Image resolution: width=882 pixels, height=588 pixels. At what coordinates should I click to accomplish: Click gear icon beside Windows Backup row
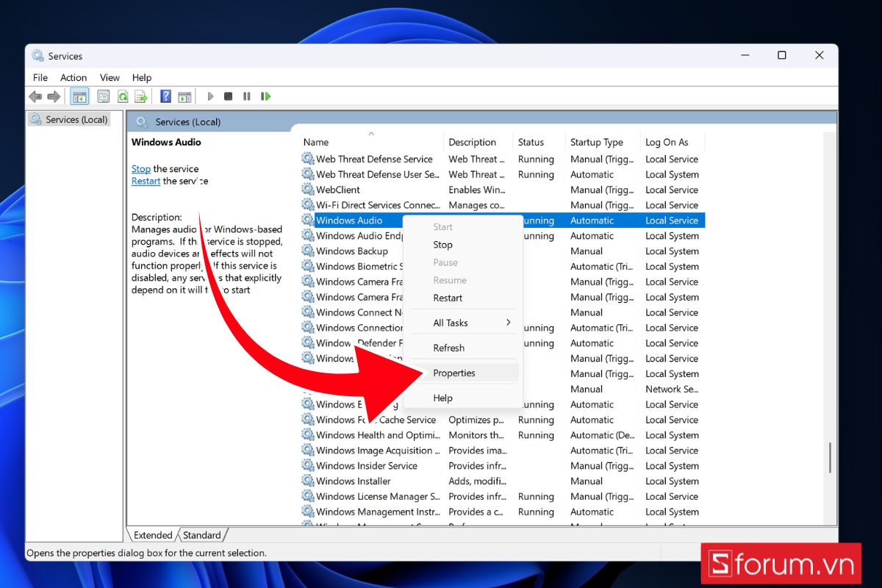308,251
